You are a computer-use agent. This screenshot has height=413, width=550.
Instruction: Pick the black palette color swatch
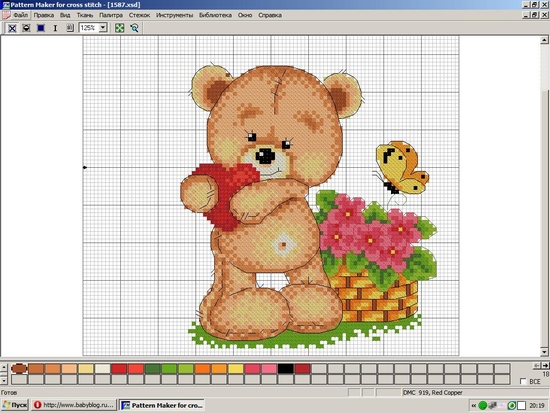point(286,368)
